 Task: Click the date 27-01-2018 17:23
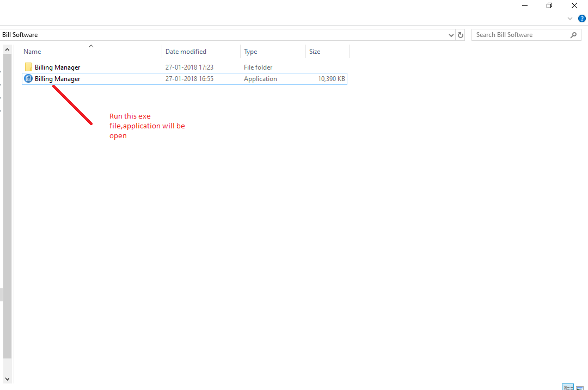pos(189,67)
